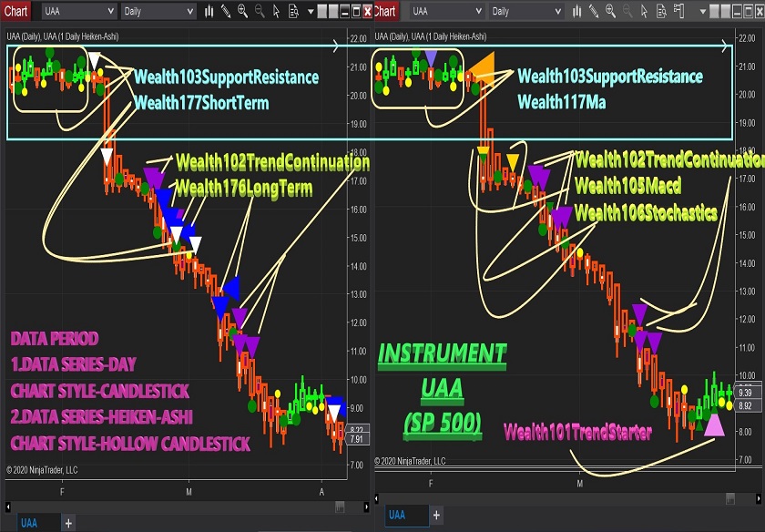Open Data Series icon in right chart toolbar
This screenshot has height=532, width=765.
tap(576, 11)
